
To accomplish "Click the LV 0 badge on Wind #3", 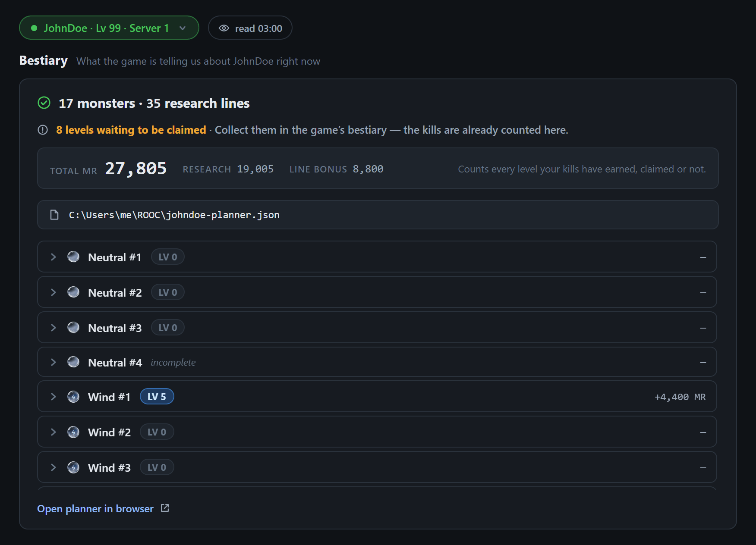I will [x=157, y=467].
